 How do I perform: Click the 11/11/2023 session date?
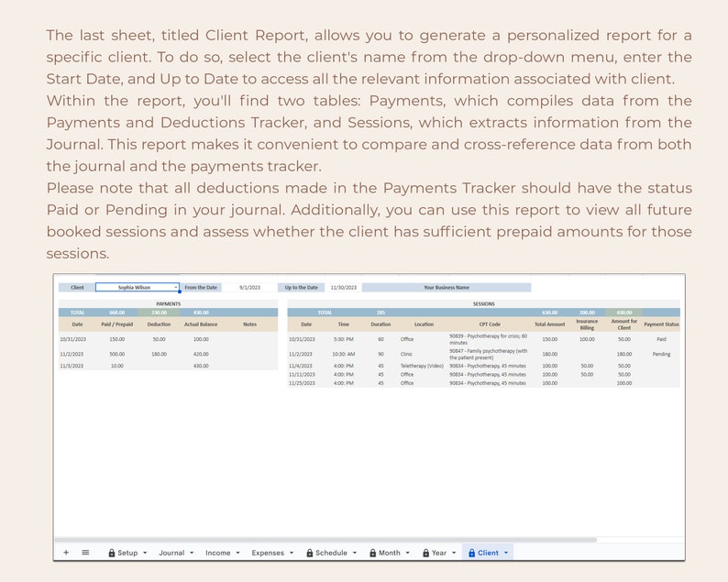point(302,375)
